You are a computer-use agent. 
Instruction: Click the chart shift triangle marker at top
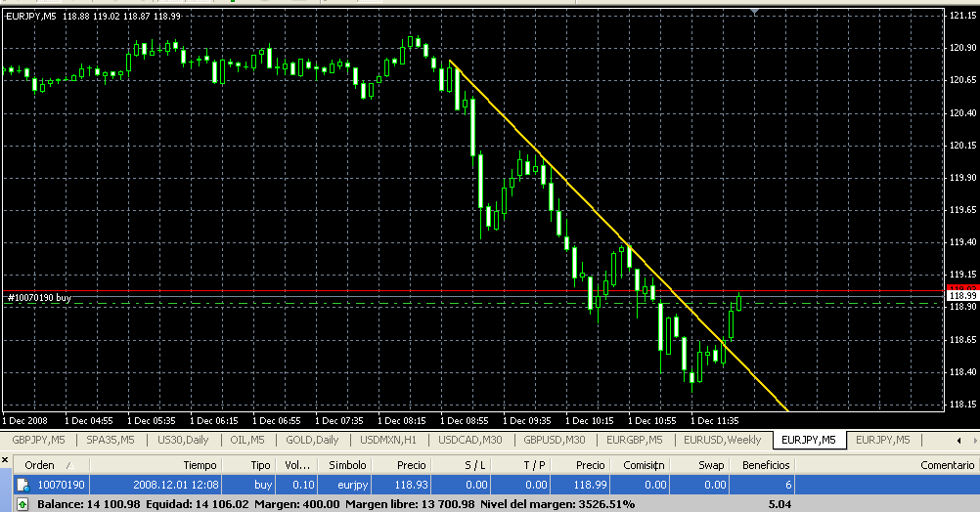coord(755,12)
